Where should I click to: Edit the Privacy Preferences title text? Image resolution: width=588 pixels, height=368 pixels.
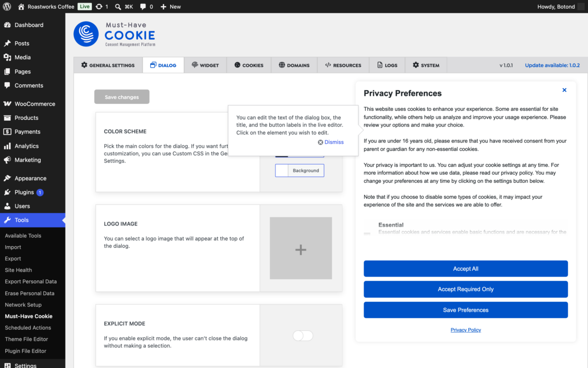[x=402, y=93]
